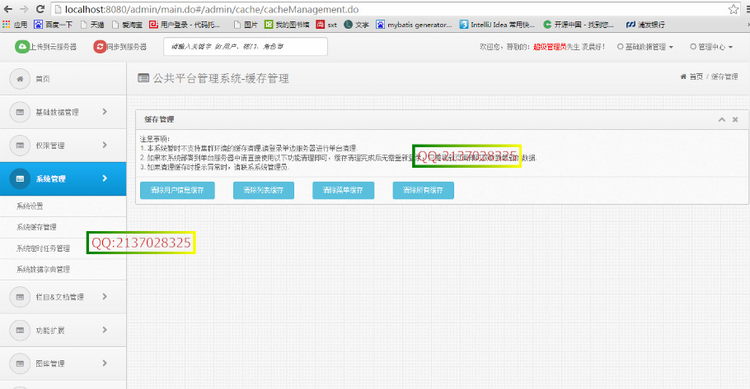Image resolution: width=750 pixels, height=389 pixels.
Task: Click the 上传到云服务器 label
Action: click(53, 47)
